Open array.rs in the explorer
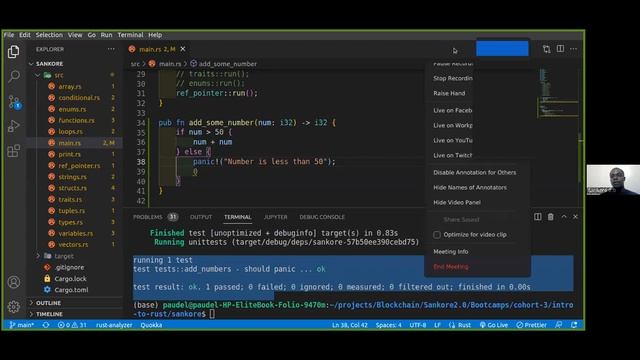Image resolution: width=640 pixels, height=360 pixels. [x=70, y=87]
